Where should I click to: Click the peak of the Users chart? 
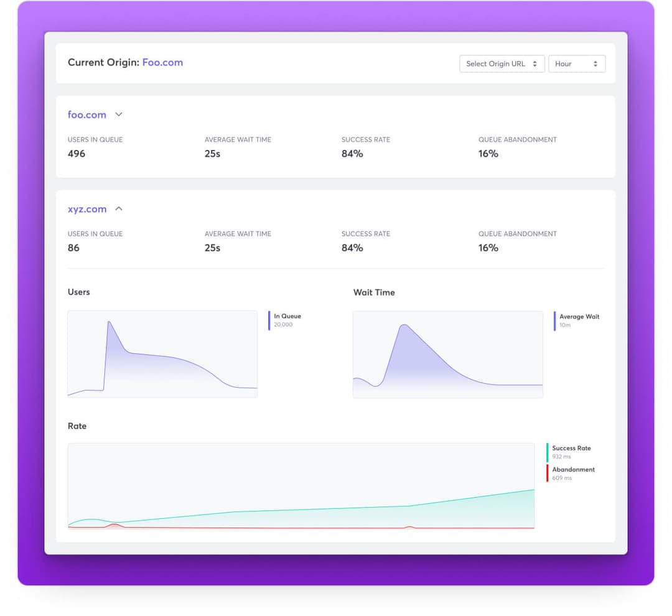[x=109, y=322]
